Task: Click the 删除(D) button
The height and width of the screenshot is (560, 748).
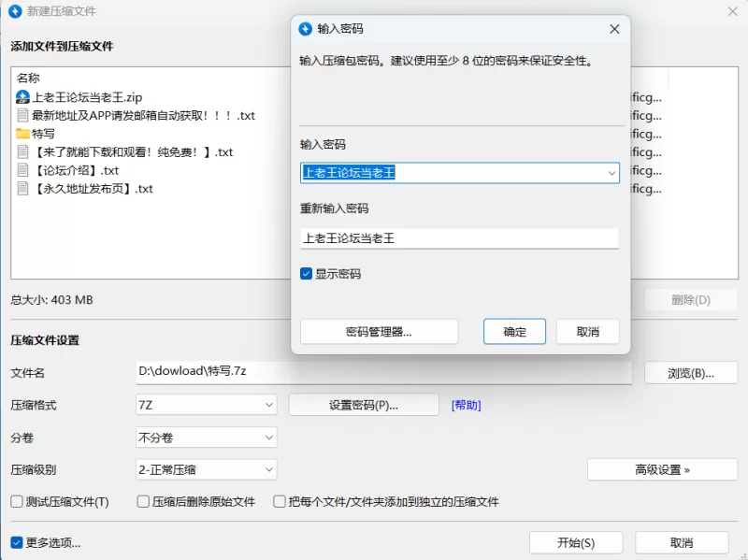Action: point(691,300)
